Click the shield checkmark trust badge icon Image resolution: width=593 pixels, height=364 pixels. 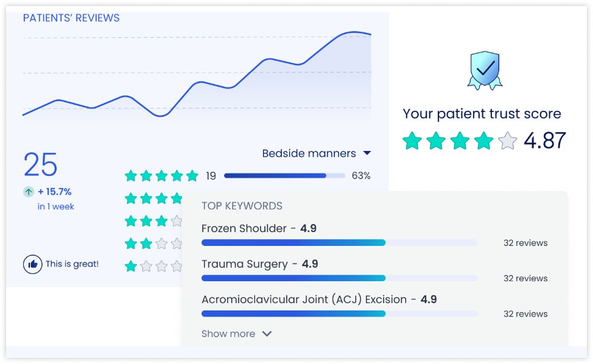click(485, 71)
